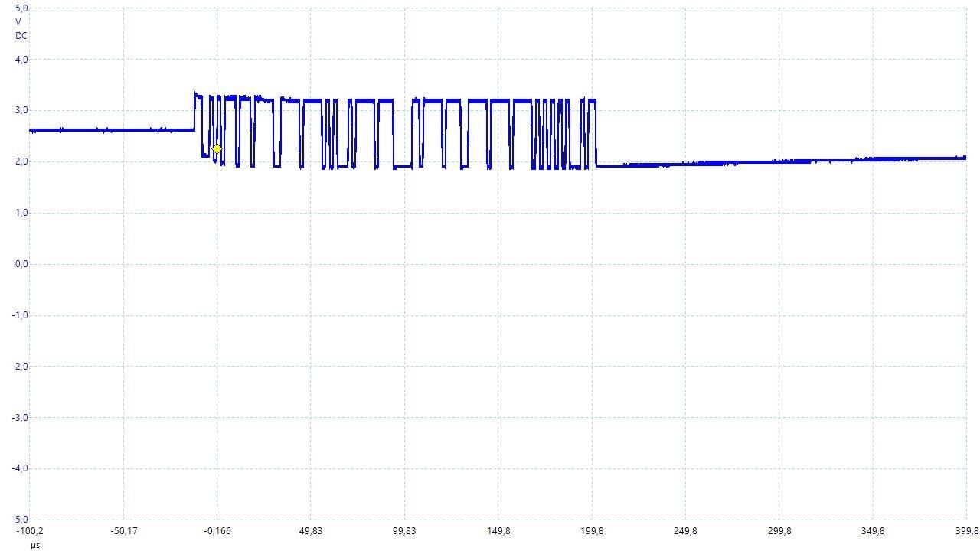This screenshot has height=551, width=980.
Task: Click the 1,0 voltage axis label
Action: click(x=21, y=213)
